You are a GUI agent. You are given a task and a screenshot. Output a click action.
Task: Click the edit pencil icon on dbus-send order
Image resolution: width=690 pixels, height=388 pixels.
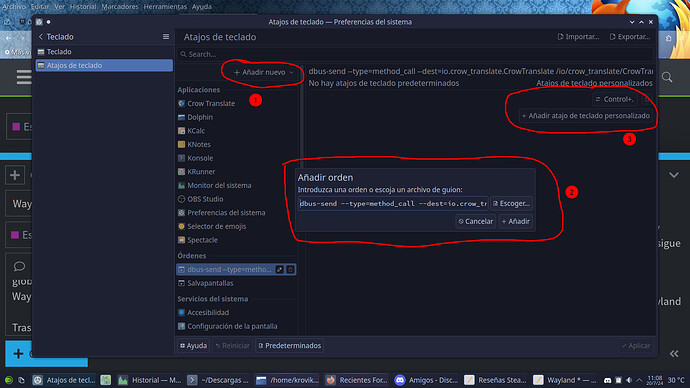tap(279, 269)
